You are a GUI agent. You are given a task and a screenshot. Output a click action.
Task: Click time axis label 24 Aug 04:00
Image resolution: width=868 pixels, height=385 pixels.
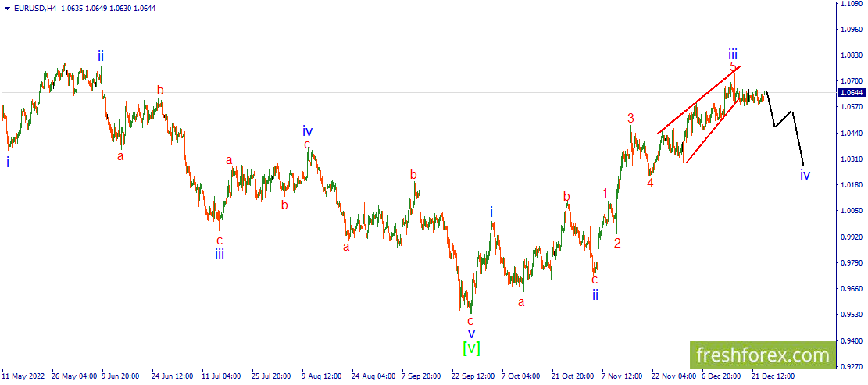click(x=373, y=376)
